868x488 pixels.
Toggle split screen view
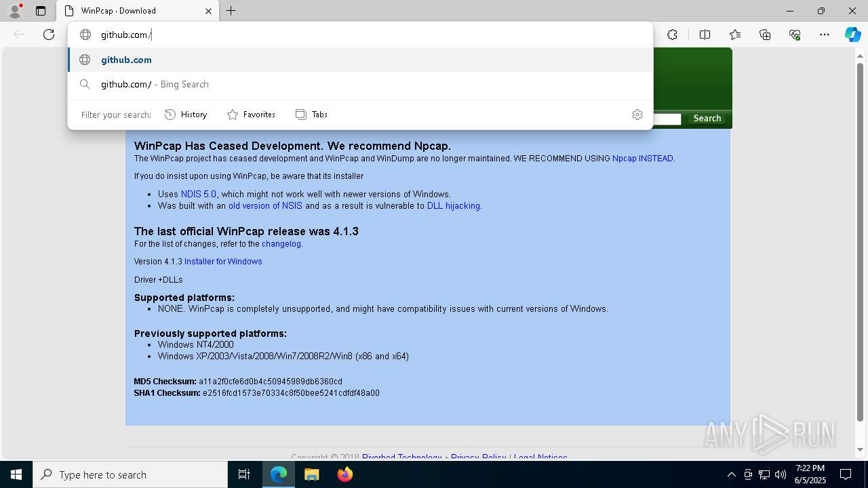705,35
